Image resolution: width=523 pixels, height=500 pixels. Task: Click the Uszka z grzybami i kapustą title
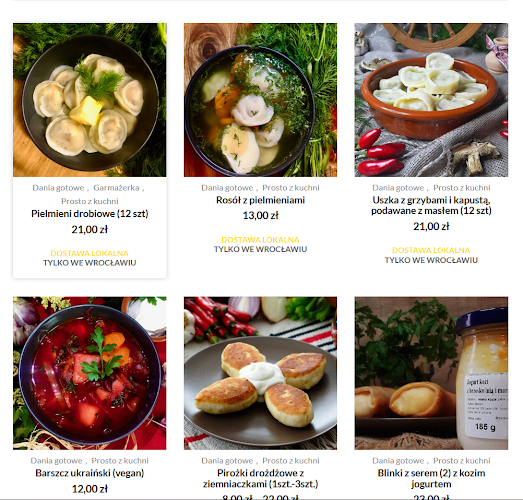pyautogui.click(x=431, y=205)
